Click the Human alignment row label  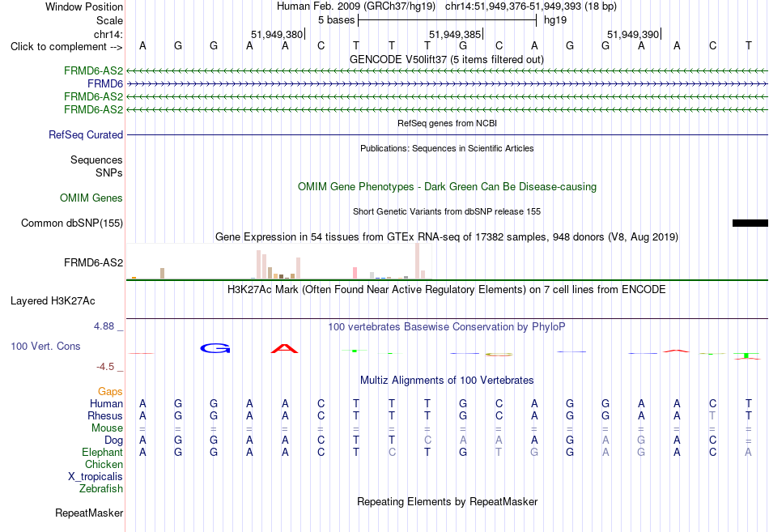pyautogui.click(x=106, y=403)
